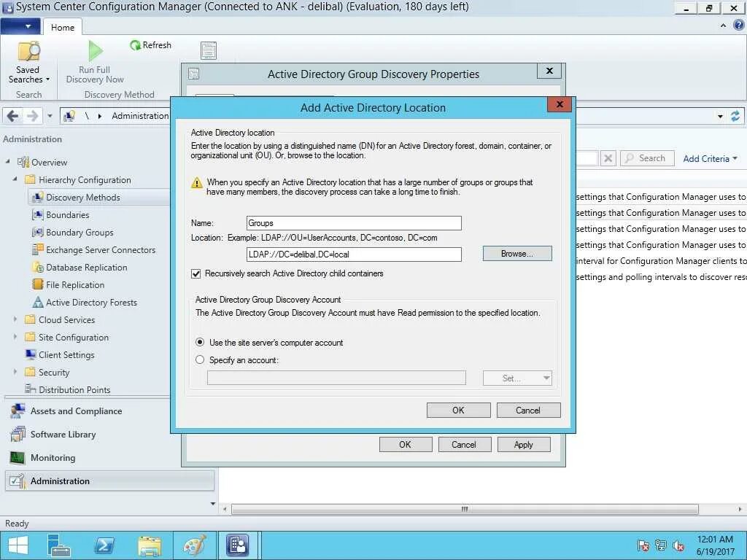The height and width of the screenshot is (560, 747).
Task: Open the application menu button
Action: pyautogui.click(x=20, y=26)
